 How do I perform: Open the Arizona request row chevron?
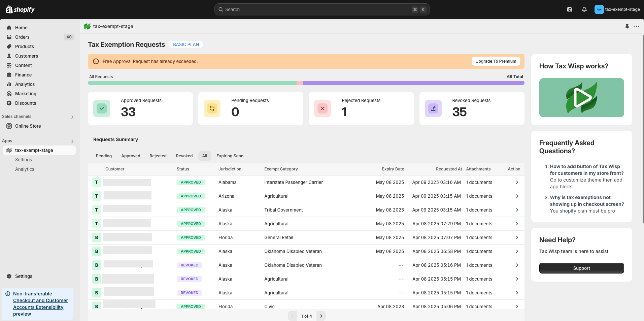[517, 196]
